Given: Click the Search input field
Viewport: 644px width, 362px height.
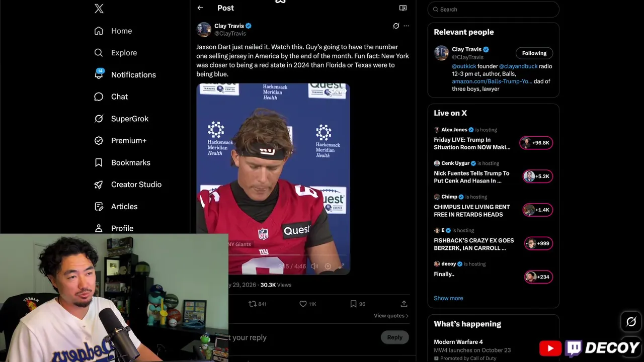Looking at the screenshot, I should coord(493,9).
